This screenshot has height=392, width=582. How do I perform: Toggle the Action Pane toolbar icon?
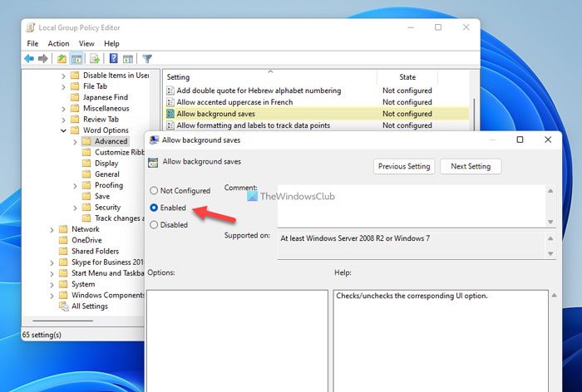point(128,59)
